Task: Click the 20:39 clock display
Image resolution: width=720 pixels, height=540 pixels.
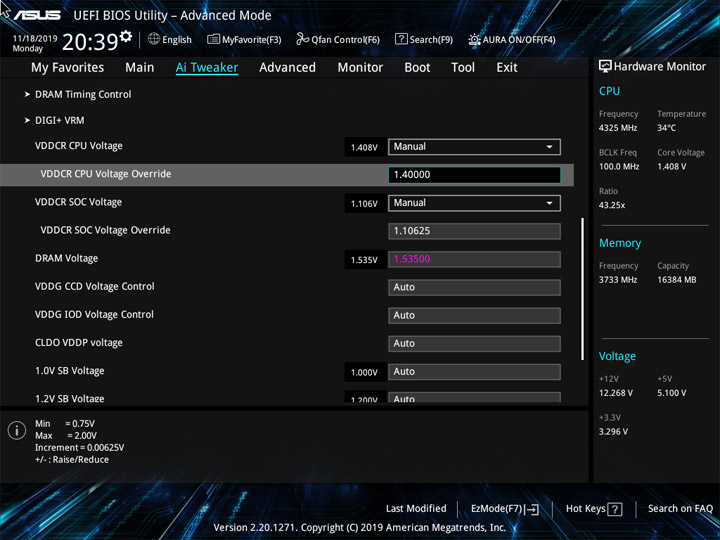Action: coord(90,43)
